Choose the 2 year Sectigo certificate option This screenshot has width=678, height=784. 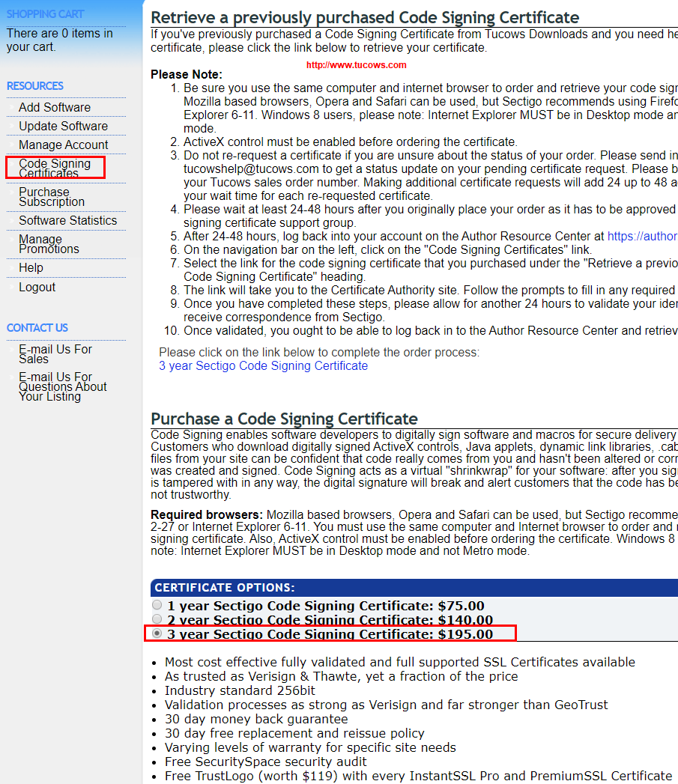[157, 619]
